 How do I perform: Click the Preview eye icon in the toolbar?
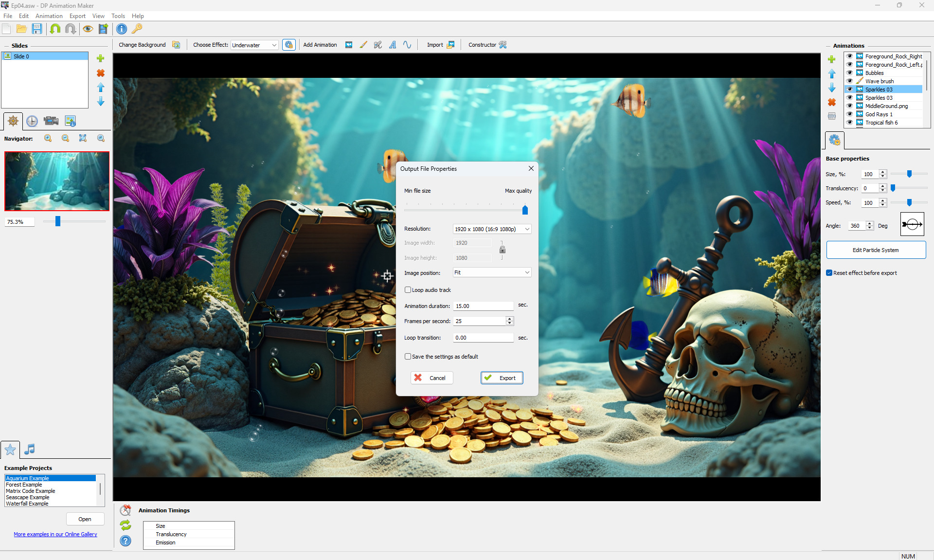point(88,29)
